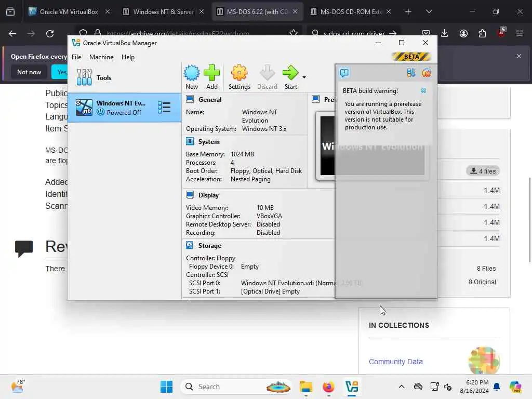The image size is (532, 399).
Task: Start the VM with green arrow
Action: 291,77
